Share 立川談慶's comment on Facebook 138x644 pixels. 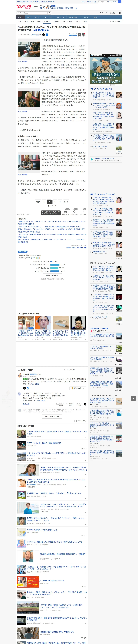tap(28, 388)
